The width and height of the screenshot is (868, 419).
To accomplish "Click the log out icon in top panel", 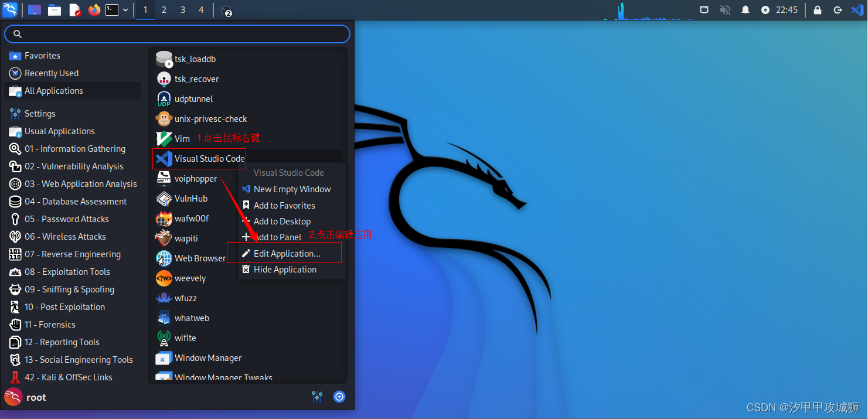I will pos(838,10).
